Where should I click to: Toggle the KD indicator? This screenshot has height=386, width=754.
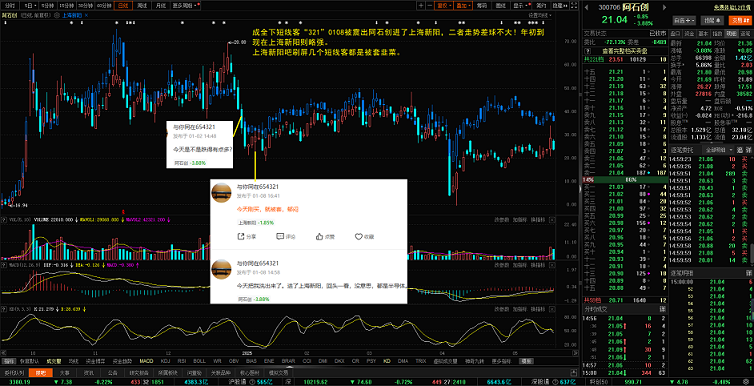point(387,361)
